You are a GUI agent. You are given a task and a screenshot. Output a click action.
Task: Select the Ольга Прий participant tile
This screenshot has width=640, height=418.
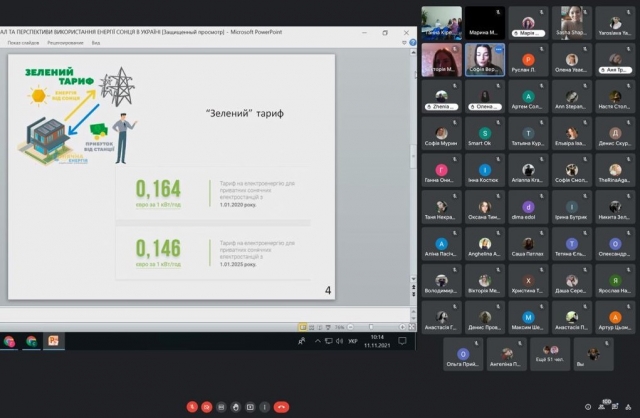click(463, 354)
